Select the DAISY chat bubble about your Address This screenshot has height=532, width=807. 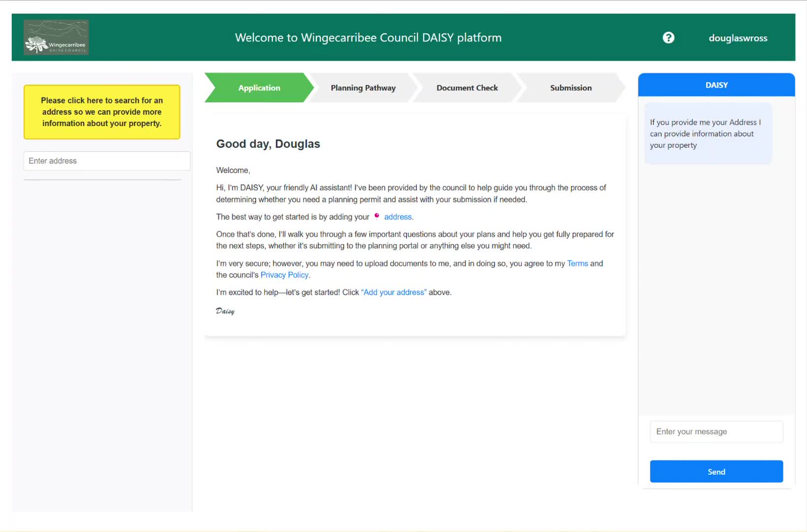(707, 133)
